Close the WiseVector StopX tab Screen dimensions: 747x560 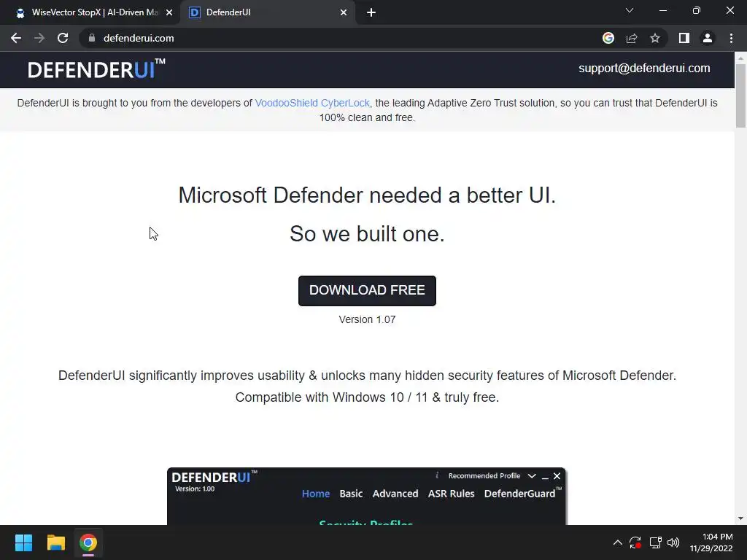click(x=169, y=13)
